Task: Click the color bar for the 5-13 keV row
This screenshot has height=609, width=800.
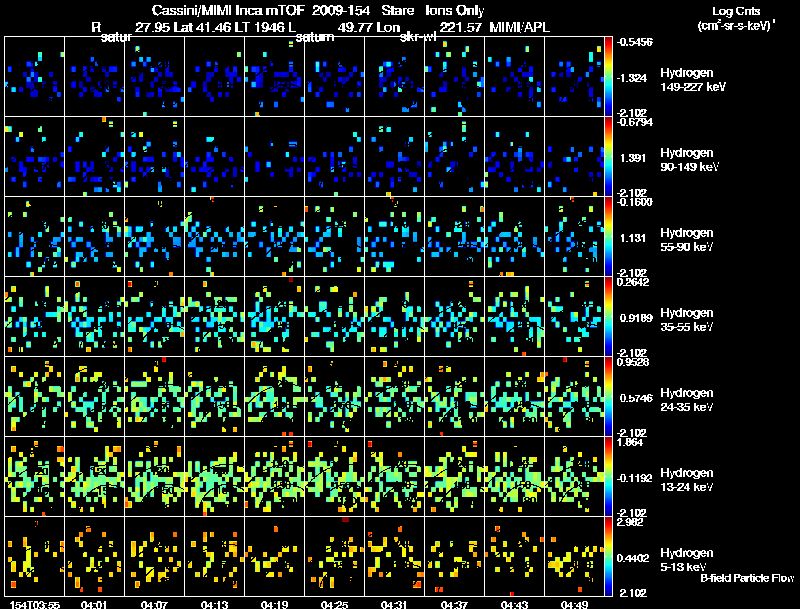Action: (608, 557)
